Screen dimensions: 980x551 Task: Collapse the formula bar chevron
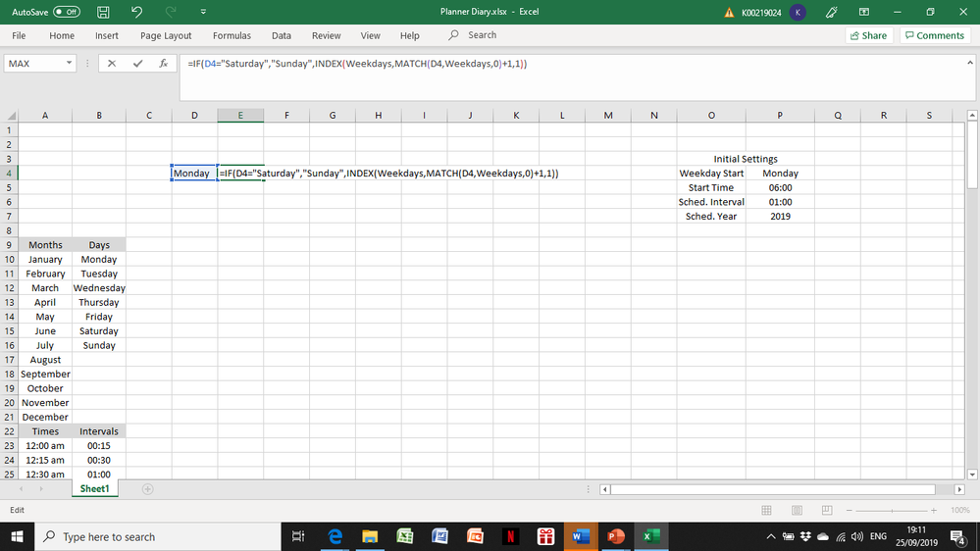[969, 63]
